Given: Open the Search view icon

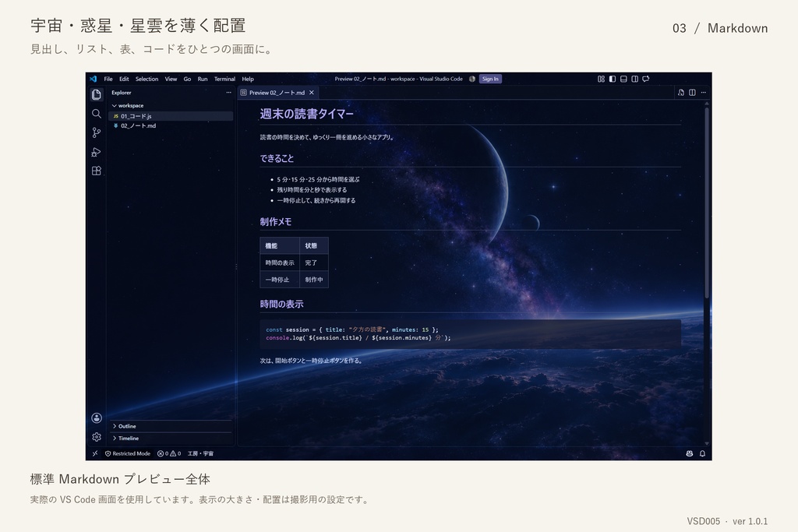Looking at the screenshot, I should pyautogui.click(x=96, y=114).
